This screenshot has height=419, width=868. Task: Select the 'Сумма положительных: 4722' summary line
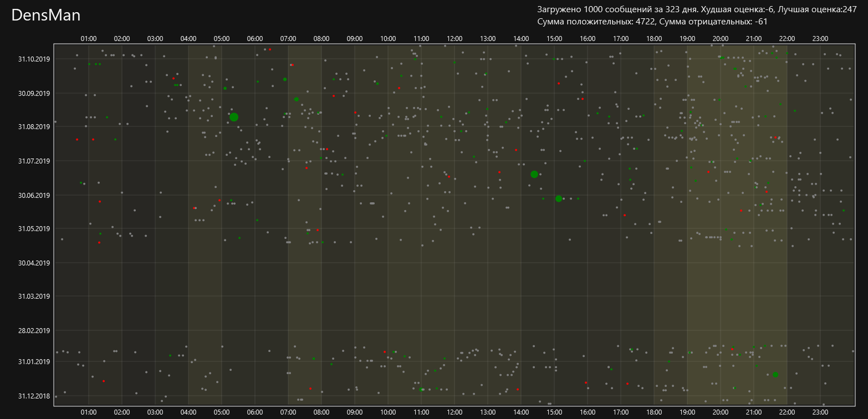point(652,22)
